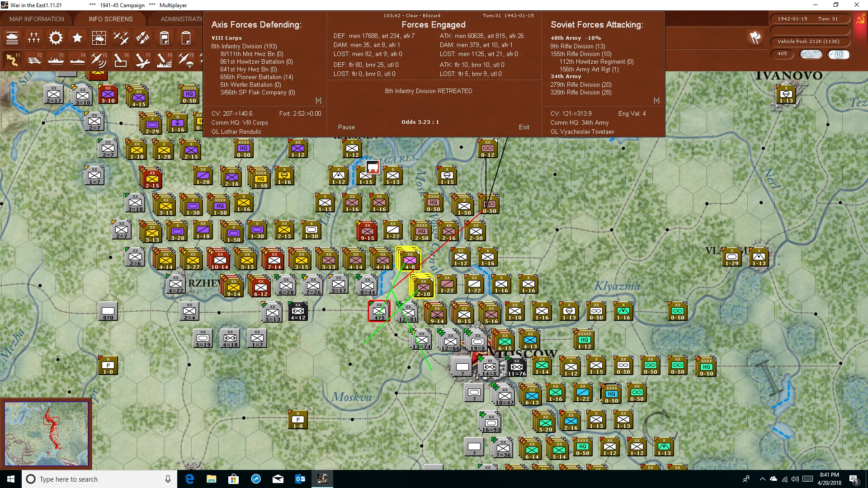This screenshot has height=488, width=868.
Task: Exit the combat report
Action: tap(524, 127)
